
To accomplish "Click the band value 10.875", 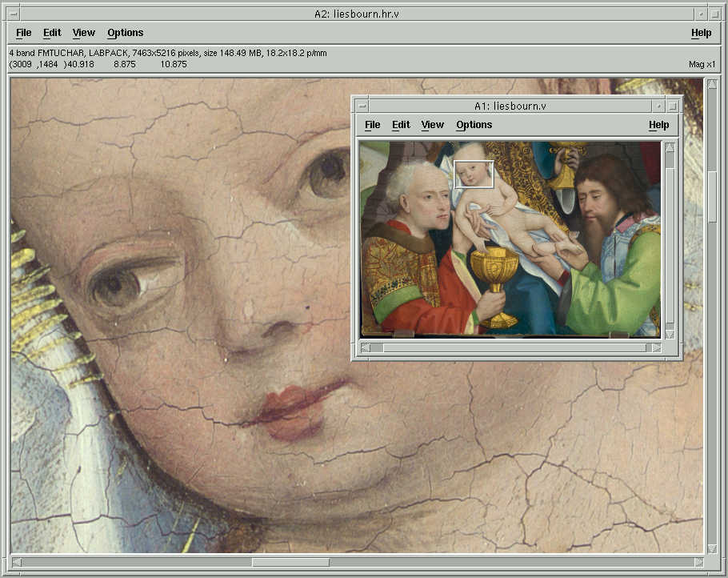I will point(174,64).
